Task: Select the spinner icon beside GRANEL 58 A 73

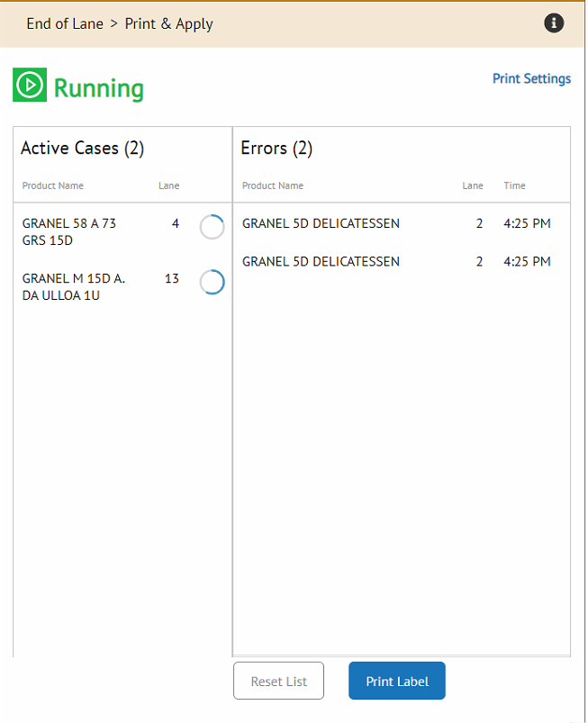Action: 212,227
